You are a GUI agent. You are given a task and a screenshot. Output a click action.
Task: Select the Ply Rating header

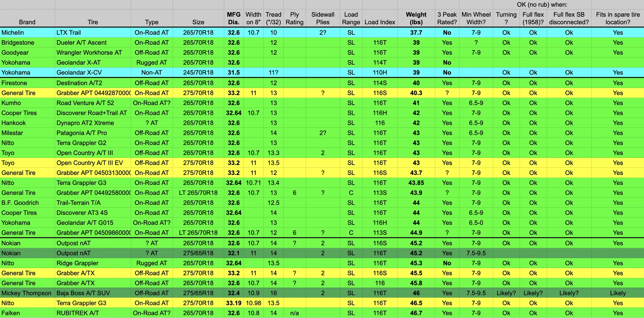click(x=294, y=18)
